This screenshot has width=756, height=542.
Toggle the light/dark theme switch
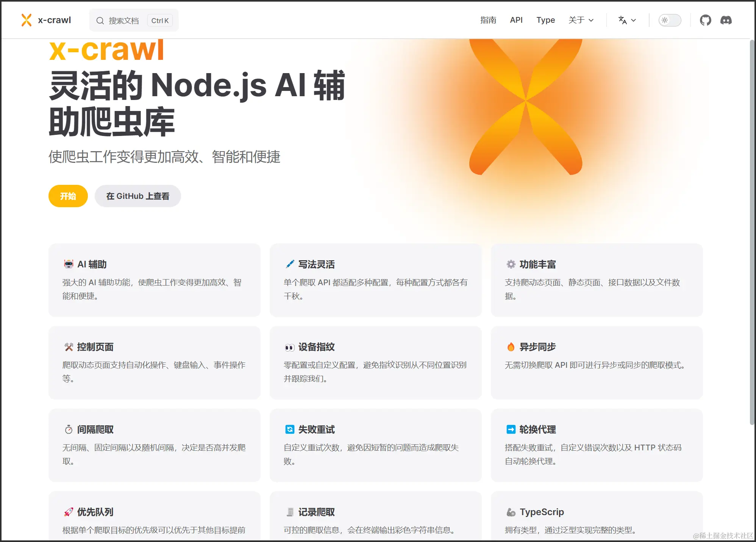670,20
